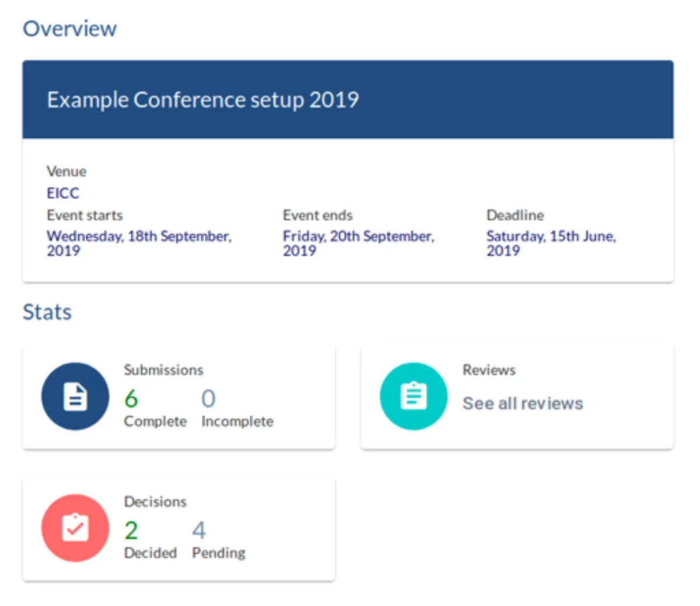Click the 0 Incomplete submissions count

pos(208,399)
